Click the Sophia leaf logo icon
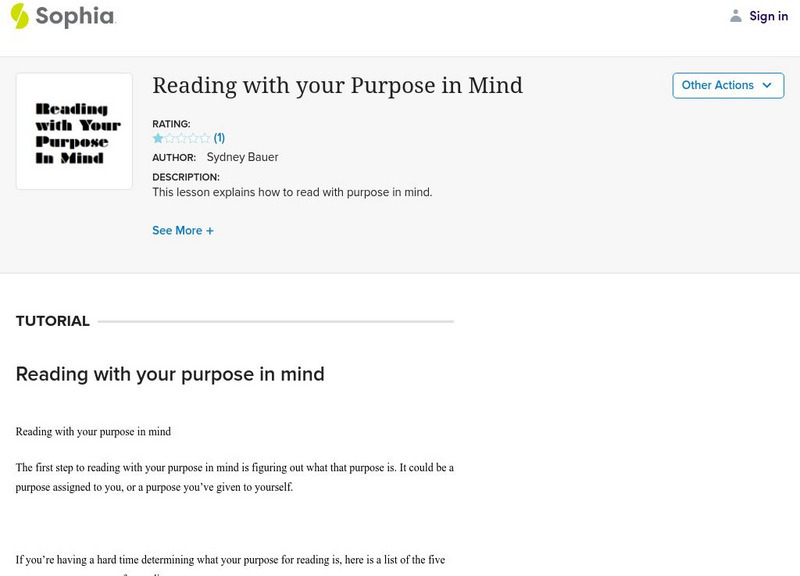Screen dimensions: 800x576 20,16
